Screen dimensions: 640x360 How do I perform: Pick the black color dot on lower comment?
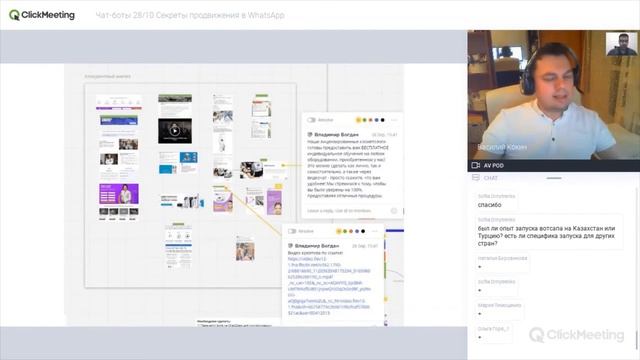[x=363, y=231]
